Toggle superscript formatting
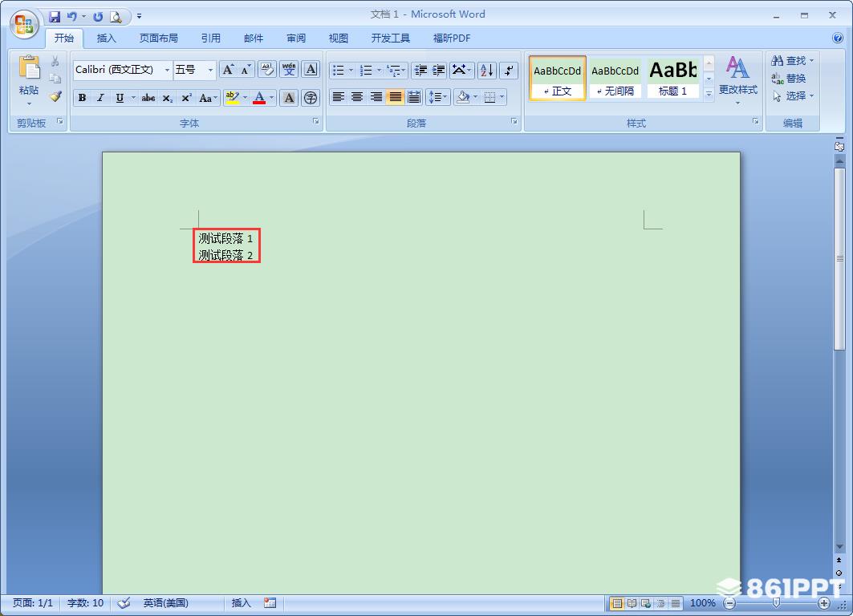Viewport: 853px width, 616px height. (x=186, y=98)
